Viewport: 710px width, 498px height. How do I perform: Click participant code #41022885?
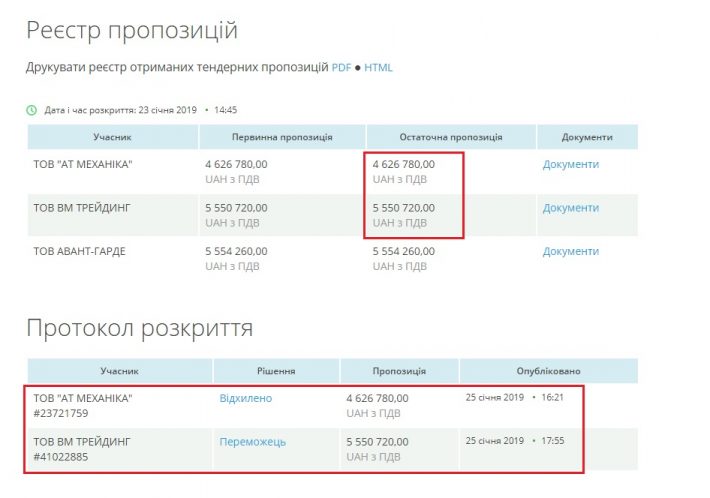(61, 457)
